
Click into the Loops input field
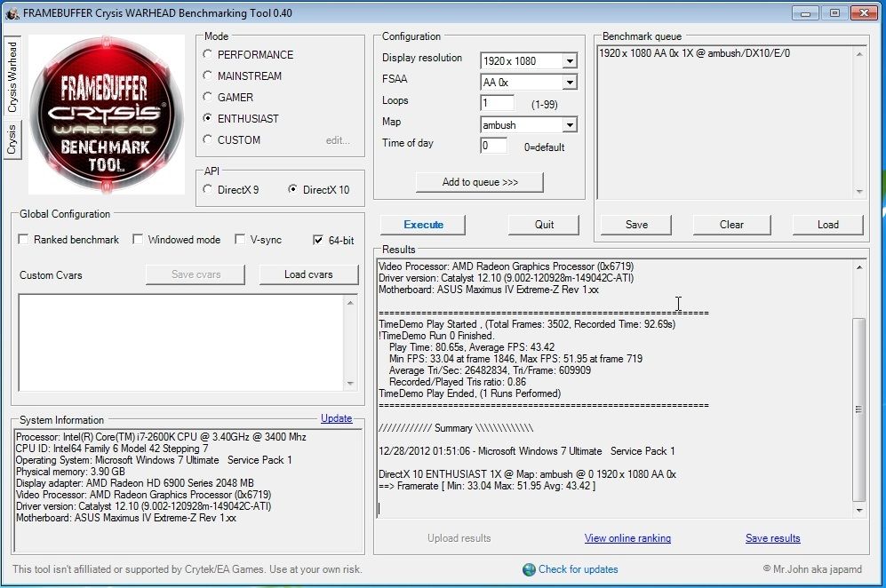(498, 103)
